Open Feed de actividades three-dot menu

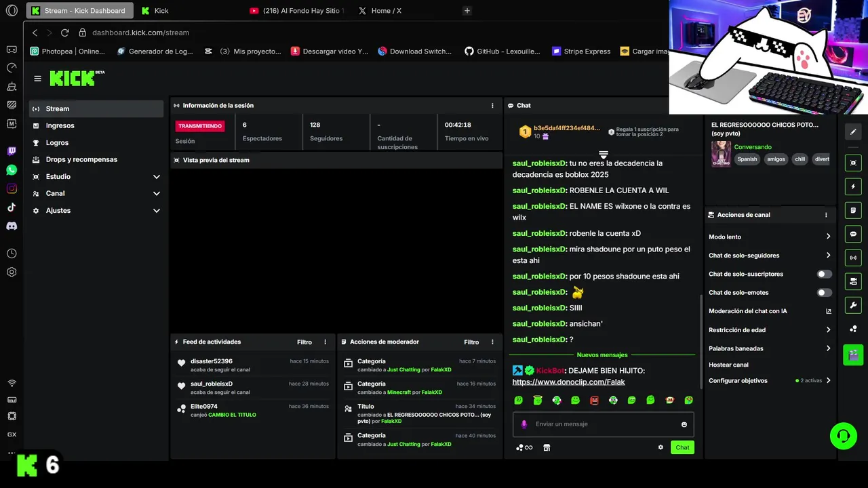325,342
